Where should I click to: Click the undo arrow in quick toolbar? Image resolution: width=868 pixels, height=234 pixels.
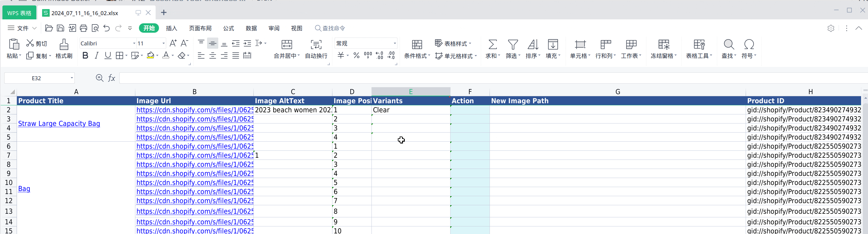pos(107,28)
